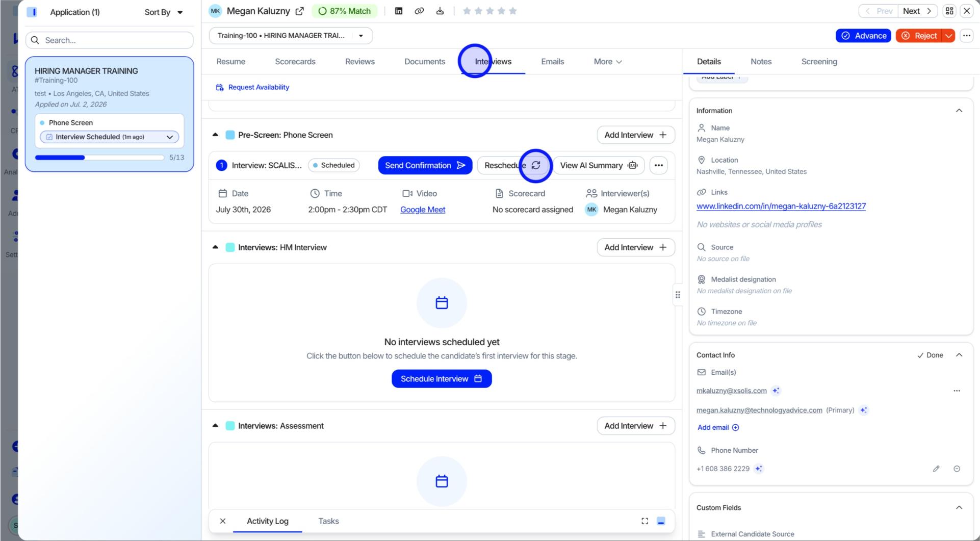The width and height of the screenshot is (980, 541).
Task: Open the Screening tab
Action: 819,62
